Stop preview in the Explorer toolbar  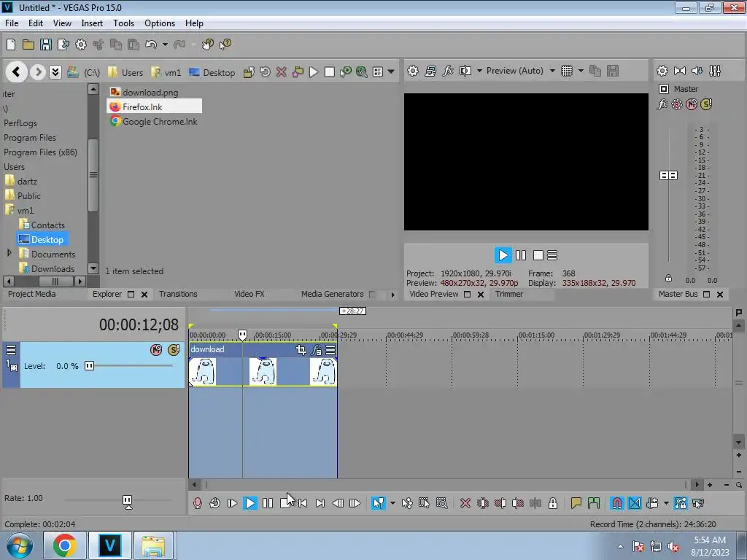(x=329, y=72)
